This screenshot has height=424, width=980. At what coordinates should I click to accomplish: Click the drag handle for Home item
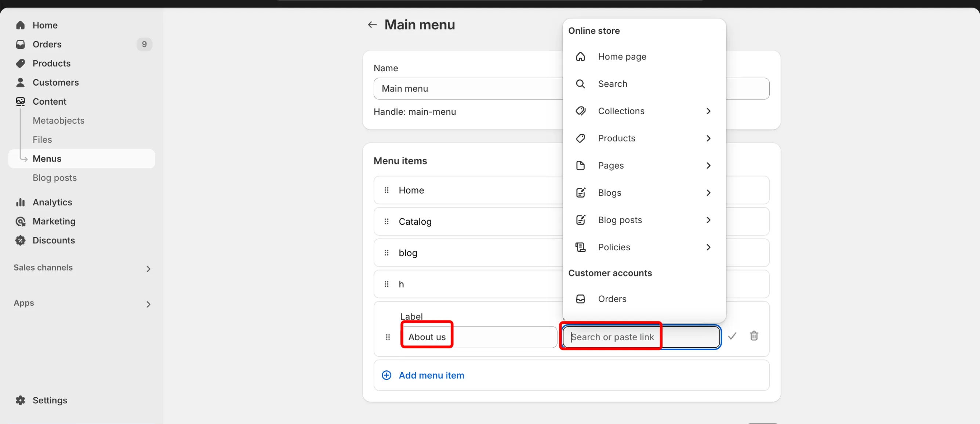click(386, 190)
